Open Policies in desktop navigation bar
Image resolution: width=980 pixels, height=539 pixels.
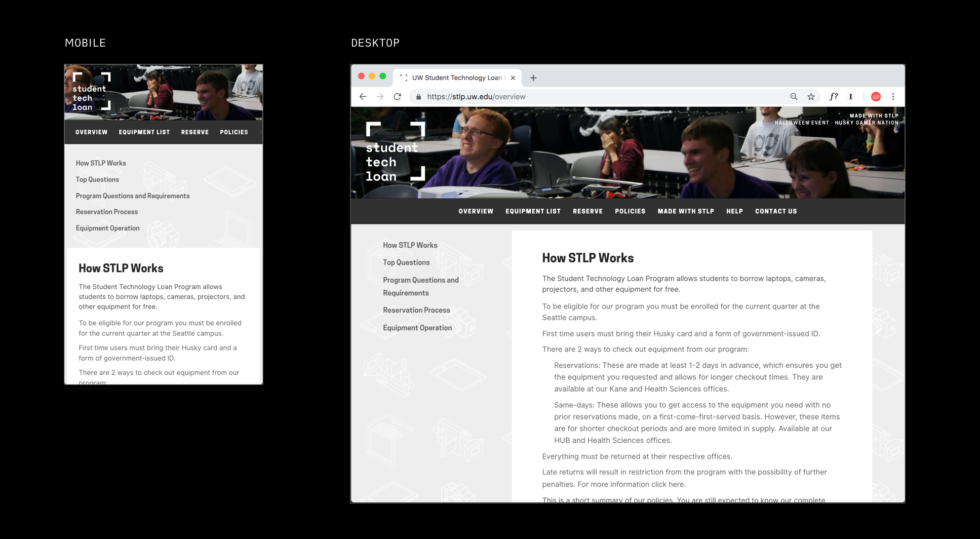coord(630,211)
